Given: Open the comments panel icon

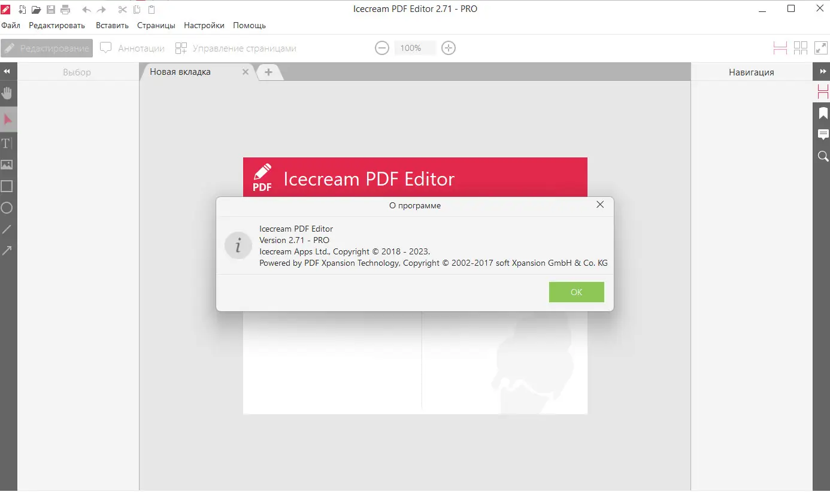Looking at the screenshot, I should (x=823, y=135).
